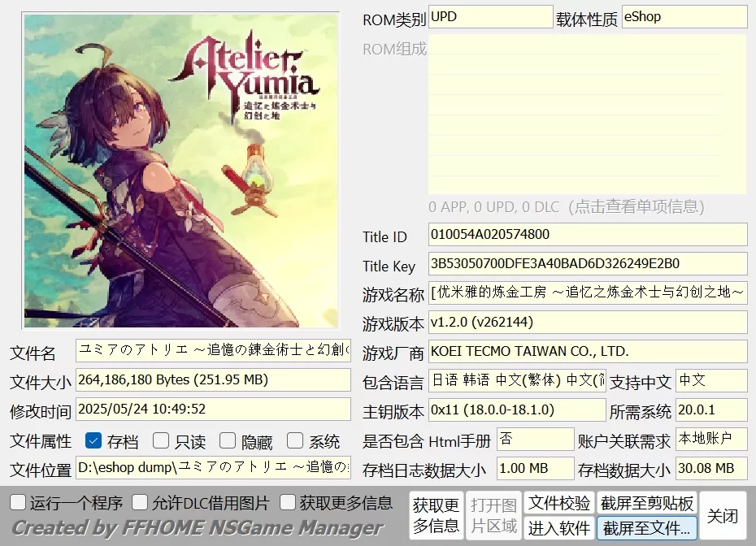The width and height of the screenshot is (756, 546).
Task: Click 截屏至剪贴板 screenshot to clipboard button
Action: click(646, 503)
